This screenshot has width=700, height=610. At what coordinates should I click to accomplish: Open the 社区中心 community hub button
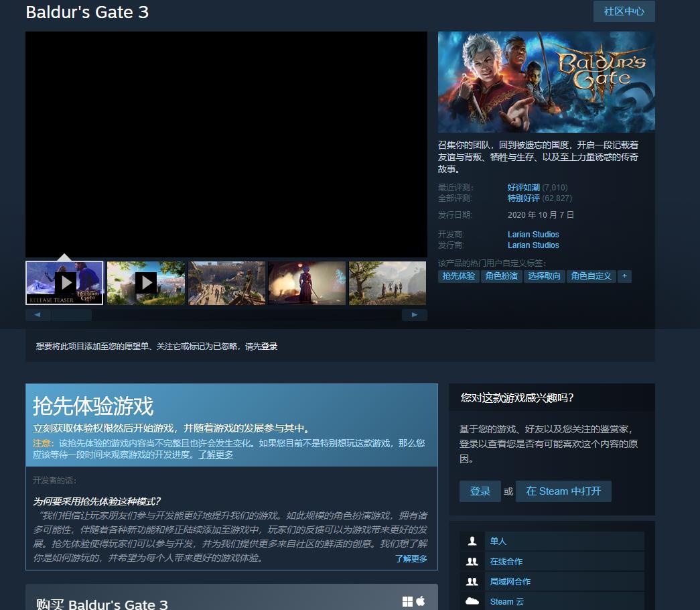click(x=624, y=11)
